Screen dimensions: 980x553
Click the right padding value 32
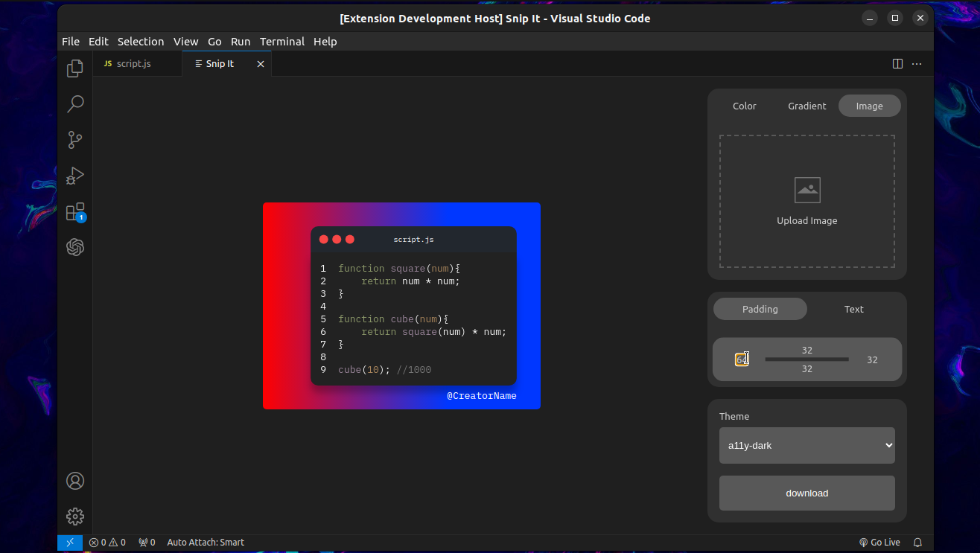click(872, 359)
